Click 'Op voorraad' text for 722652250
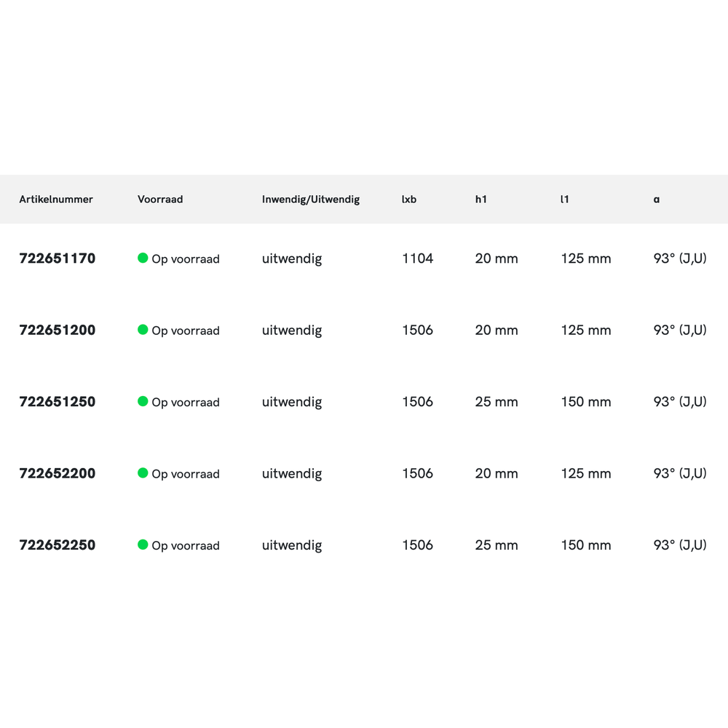728x728 pixels. (x=186, y=545)
